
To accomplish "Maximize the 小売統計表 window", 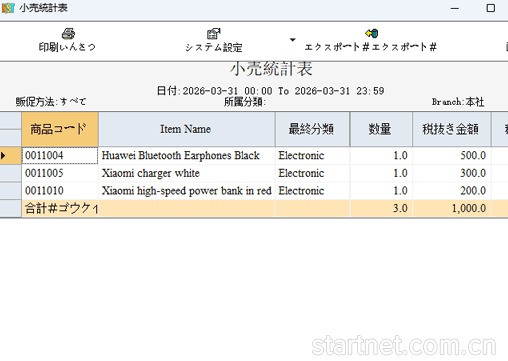I will (x=490, y=8).
